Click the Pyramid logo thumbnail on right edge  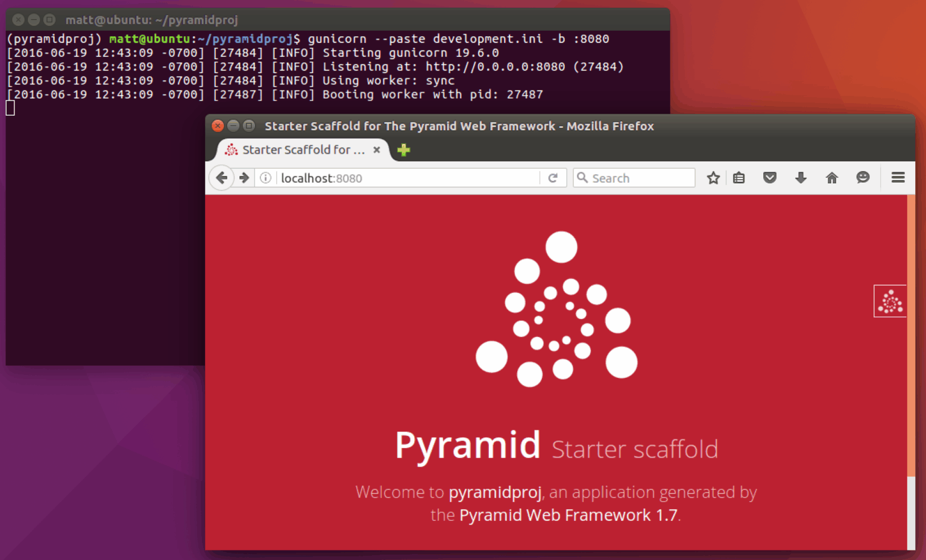(890, 301)
